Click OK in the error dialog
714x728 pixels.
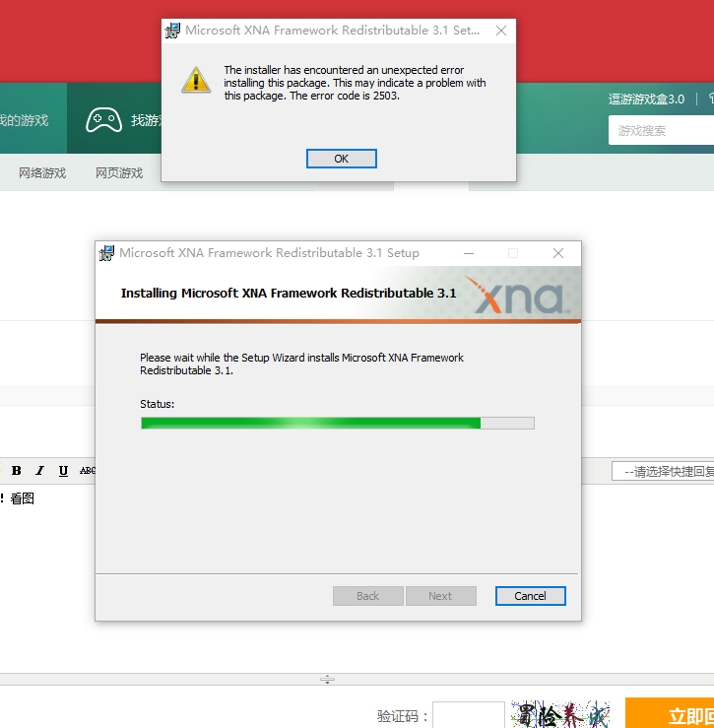(341, 159)
